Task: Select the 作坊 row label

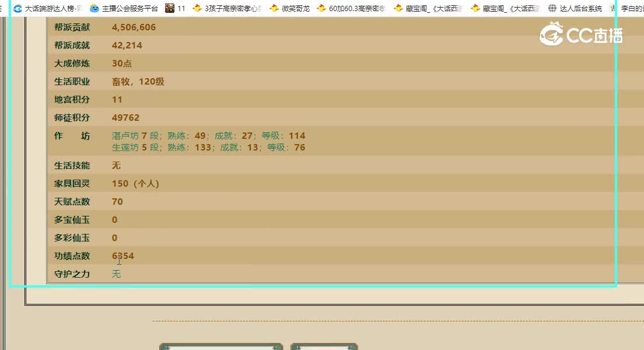Action: 72,135
